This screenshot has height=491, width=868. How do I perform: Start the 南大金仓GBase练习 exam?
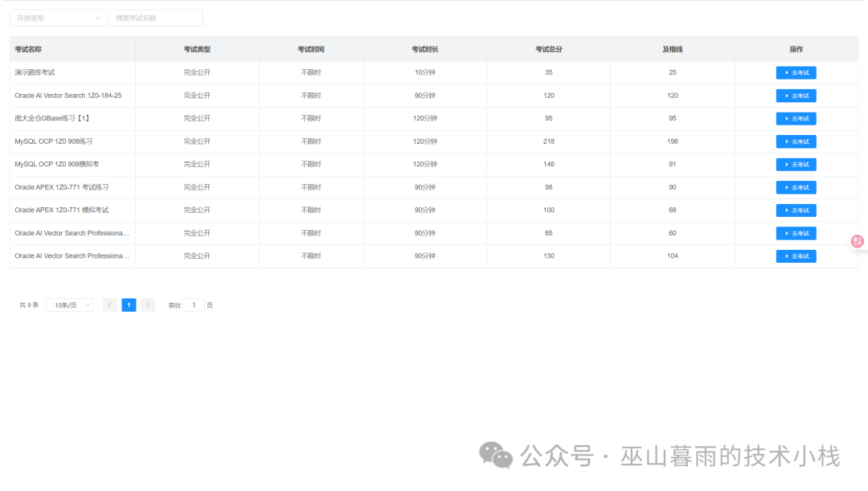[796, 118]
